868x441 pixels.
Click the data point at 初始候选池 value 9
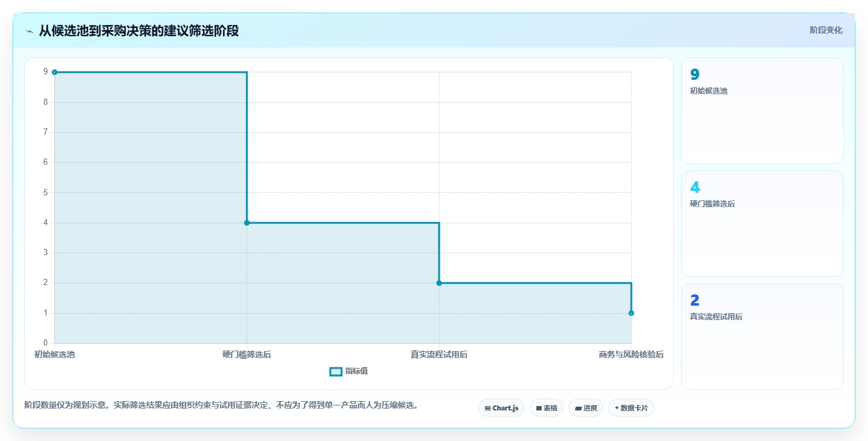click(54, 72)
